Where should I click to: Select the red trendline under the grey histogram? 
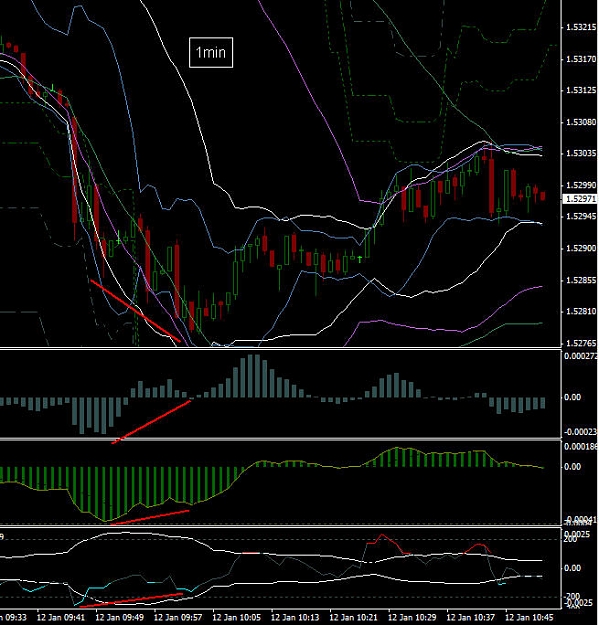click(151, 421)
